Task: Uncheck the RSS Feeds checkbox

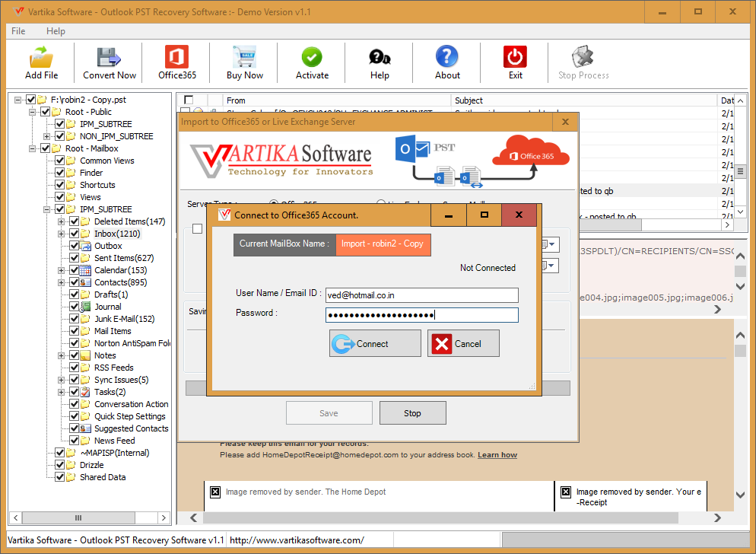Action: point(75,368)
